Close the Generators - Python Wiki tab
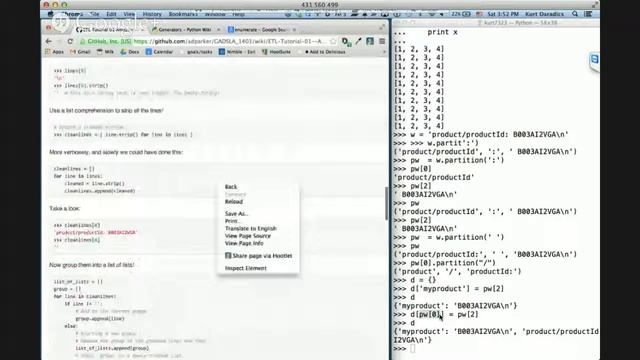 [x=218, y=30]
